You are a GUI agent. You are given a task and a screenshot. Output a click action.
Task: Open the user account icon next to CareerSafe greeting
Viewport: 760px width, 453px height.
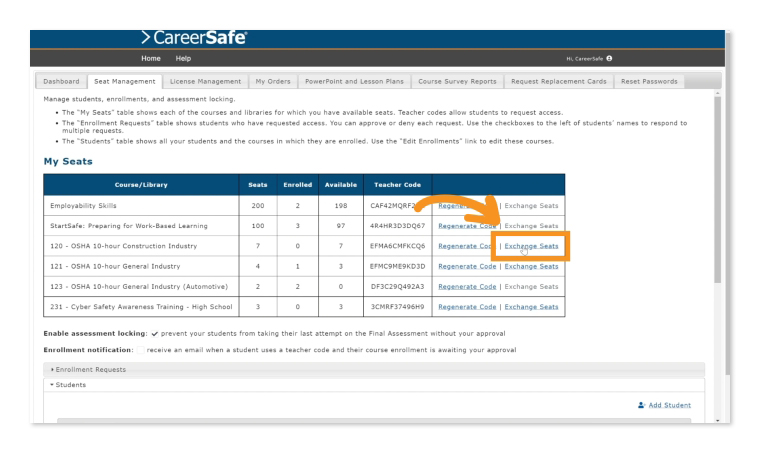pos(609,58)
